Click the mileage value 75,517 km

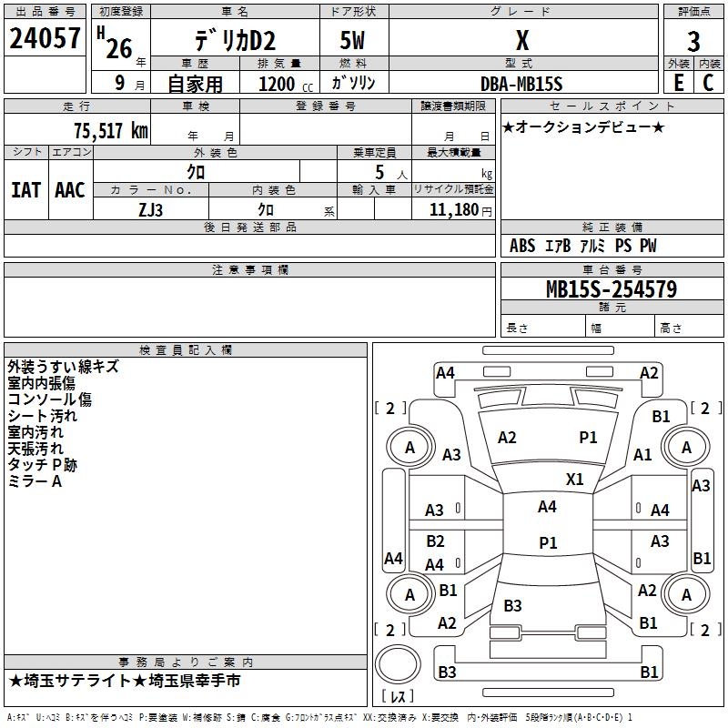coord(111,130)
